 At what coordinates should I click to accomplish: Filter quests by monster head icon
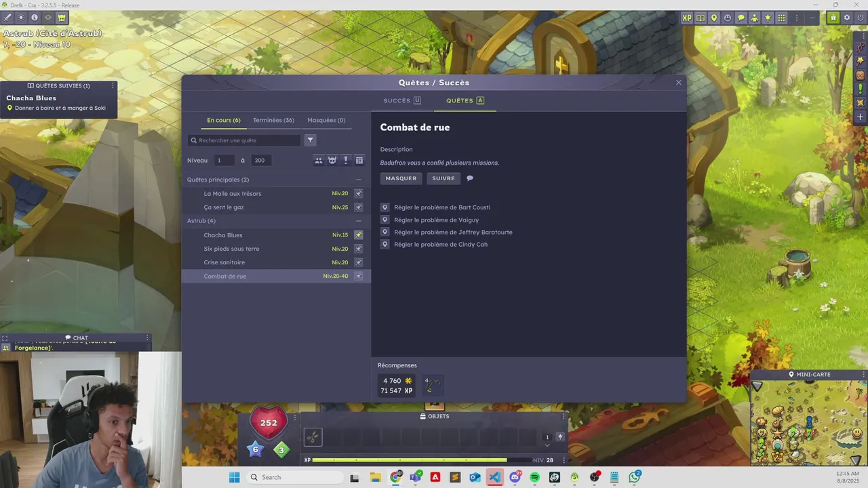tap(332, 161)
